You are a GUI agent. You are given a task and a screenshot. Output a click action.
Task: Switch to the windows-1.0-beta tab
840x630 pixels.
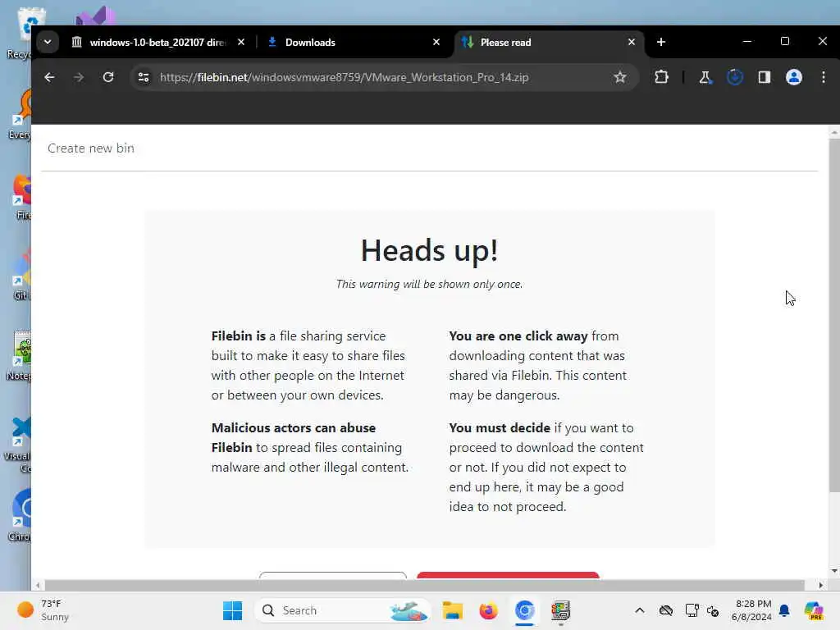pos(157,43)
